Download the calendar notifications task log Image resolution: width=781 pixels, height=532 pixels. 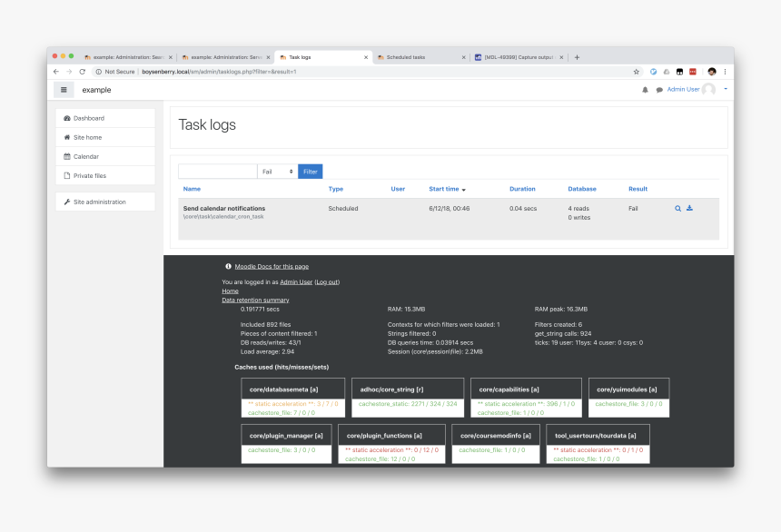click(689, 208)
